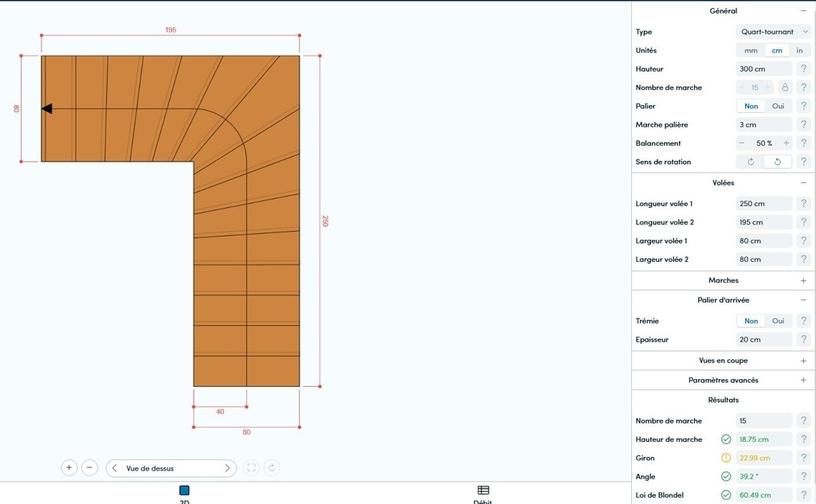816x504 pixels.
Task: Click Longueur volée 1 field 250 cm
Action: point(764,203)
